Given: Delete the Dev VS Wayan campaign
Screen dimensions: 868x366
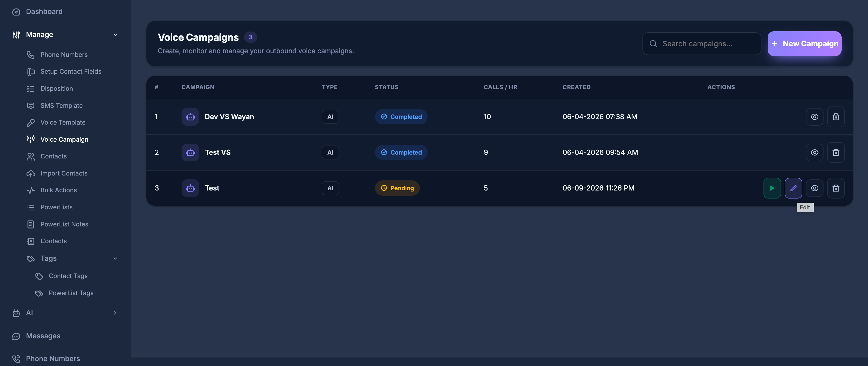Looking at the screenshot, I should coord(836,117).
